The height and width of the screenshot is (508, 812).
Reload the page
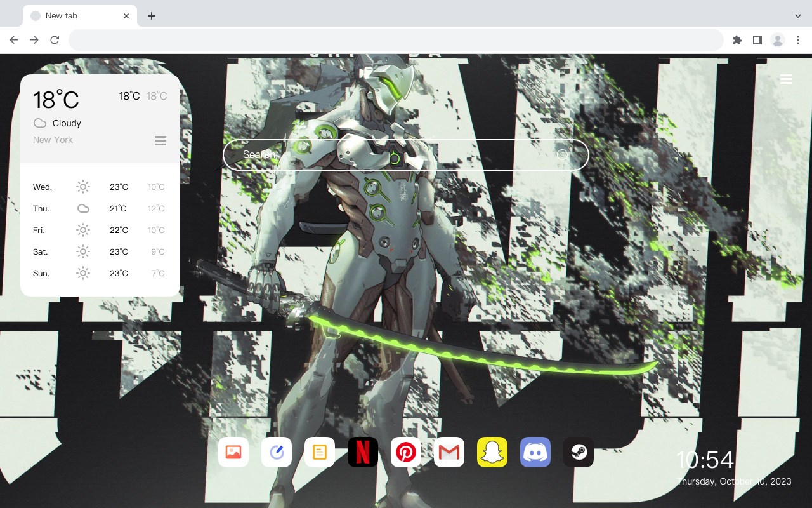click(55, 40)
